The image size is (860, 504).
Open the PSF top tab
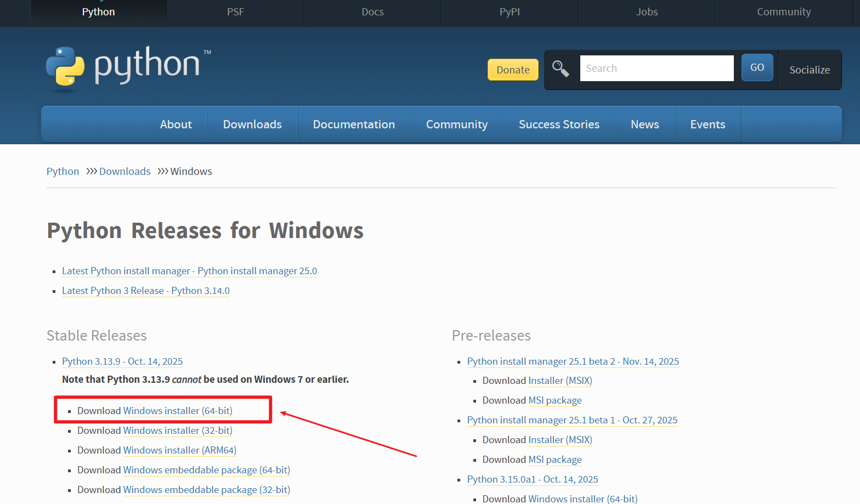click(235, 12)
